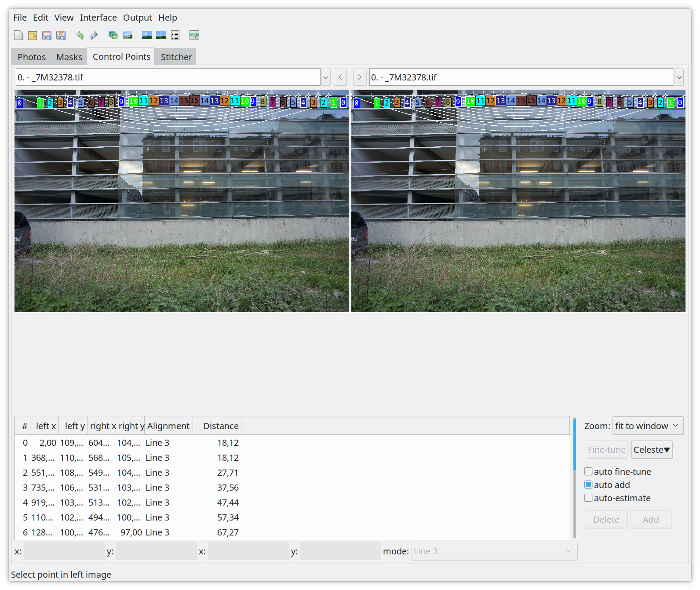700x590 pixels.
Task: Open the File menu
Action: click(20, 18)
